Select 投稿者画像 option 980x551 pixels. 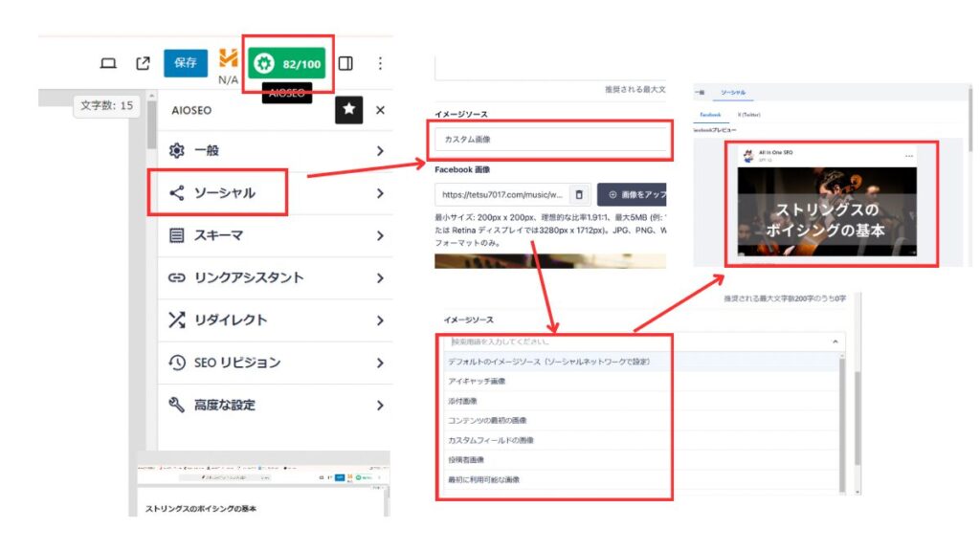click(x=641, y=460)
